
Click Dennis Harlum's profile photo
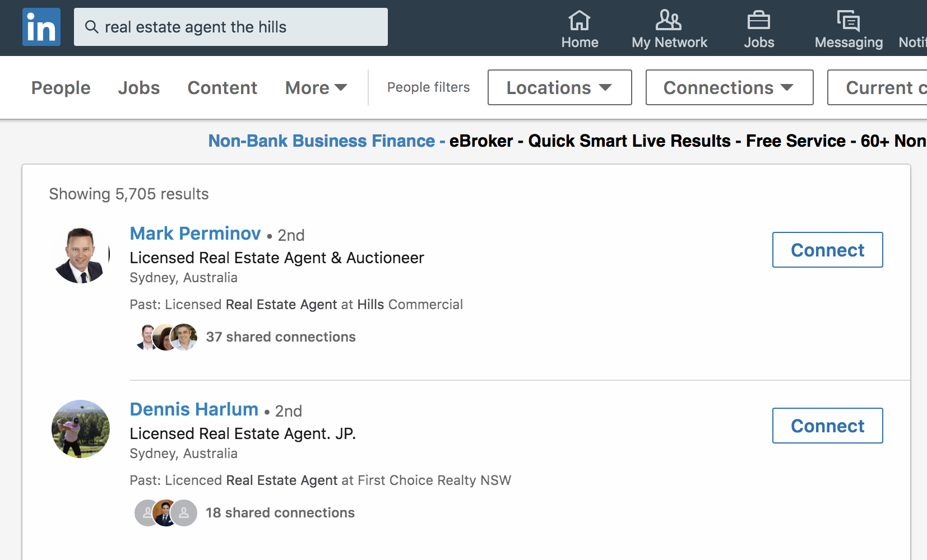click(81, 429)
